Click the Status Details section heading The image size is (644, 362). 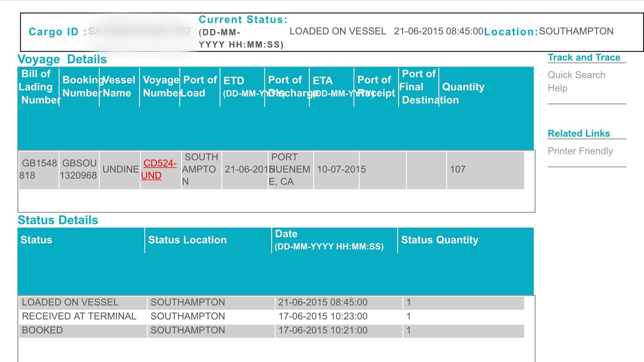click(58, 220)
